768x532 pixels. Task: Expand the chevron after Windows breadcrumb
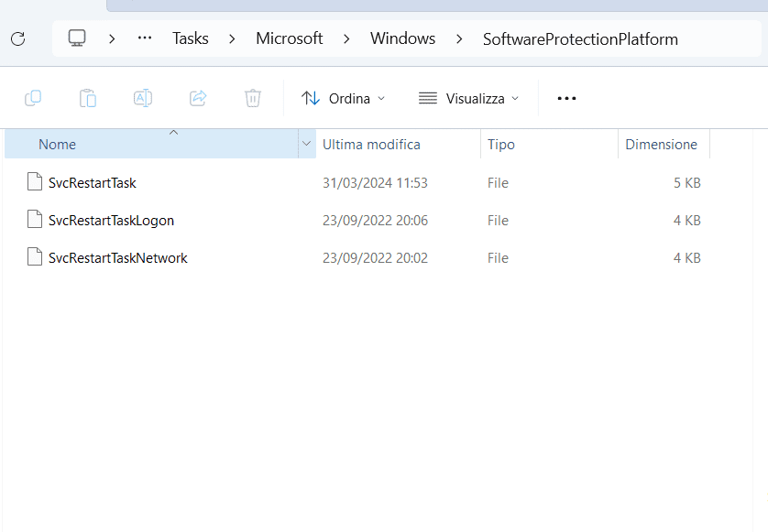point(458,38)
